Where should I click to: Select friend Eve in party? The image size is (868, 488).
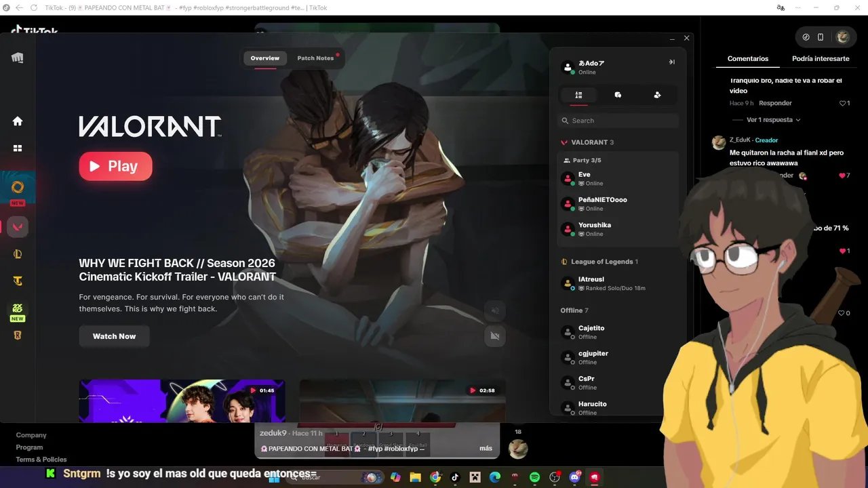coord(618,179)
